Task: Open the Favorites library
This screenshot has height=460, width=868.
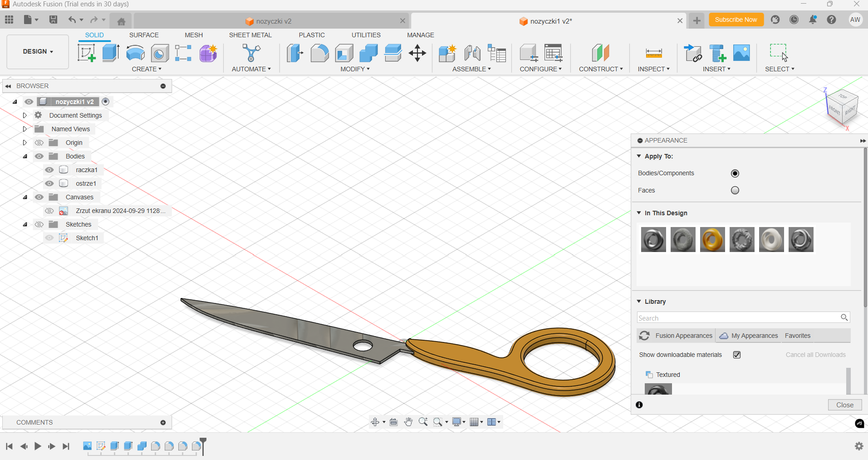Action: (798, 336)
